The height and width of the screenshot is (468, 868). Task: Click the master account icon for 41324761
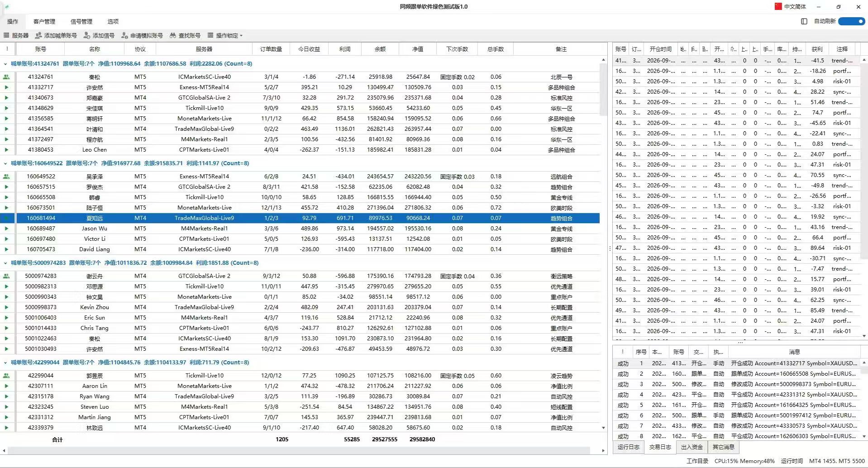[6, 77]
